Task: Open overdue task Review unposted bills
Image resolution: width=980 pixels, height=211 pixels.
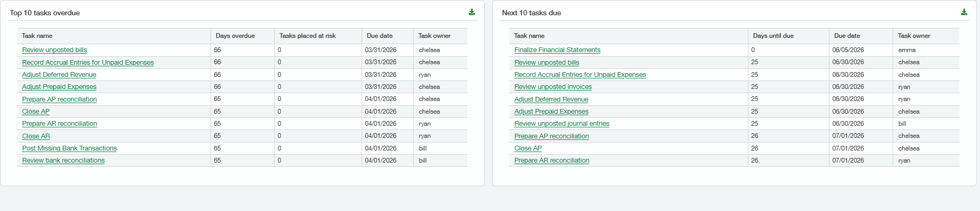Action: tap(55, 50)
